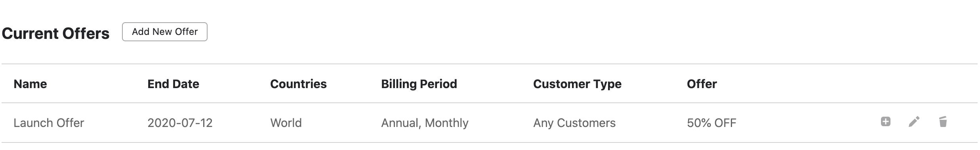Image resolution: width=980 pixels, height=150 pixels.
Task: Click the Countries column header
Action: [298, 84]
